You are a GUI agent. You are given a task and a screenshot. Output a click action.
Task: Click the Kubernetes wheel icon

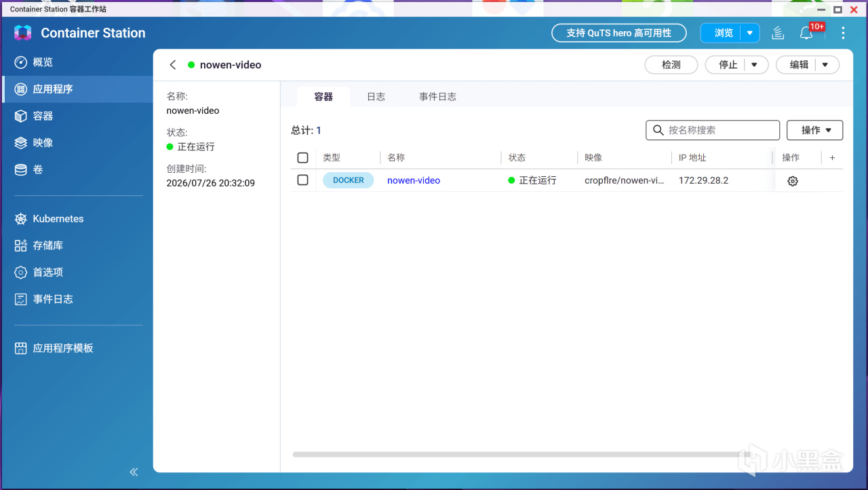21,219
